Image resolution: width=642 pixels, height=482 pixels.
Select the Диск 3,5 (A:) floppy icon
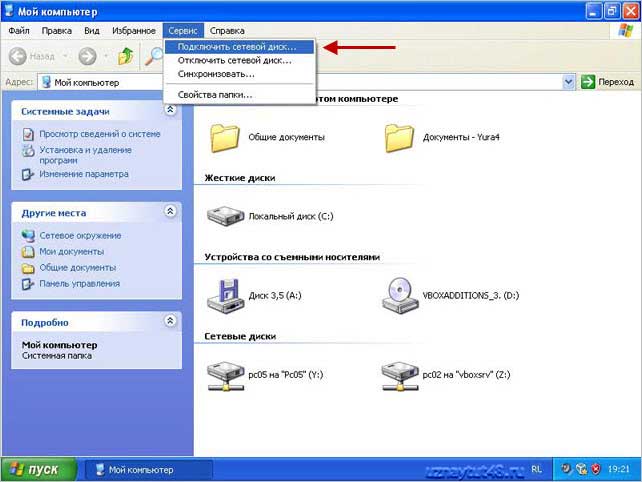[x=225, y=296]
